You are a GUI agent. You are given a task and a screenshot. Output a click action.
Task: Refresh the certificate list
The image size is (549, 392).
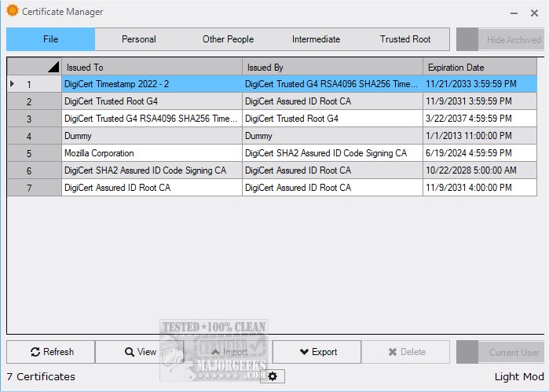[51, 352]
